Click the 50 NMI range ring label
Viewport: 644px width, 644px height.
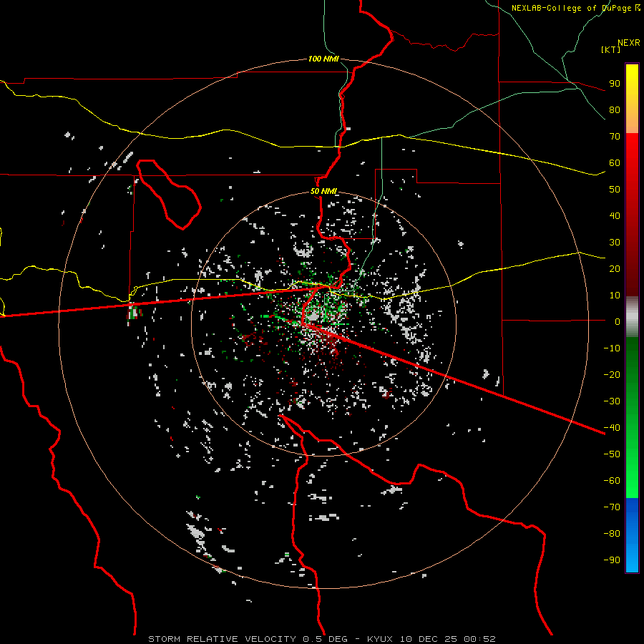[x=323, y=191]
